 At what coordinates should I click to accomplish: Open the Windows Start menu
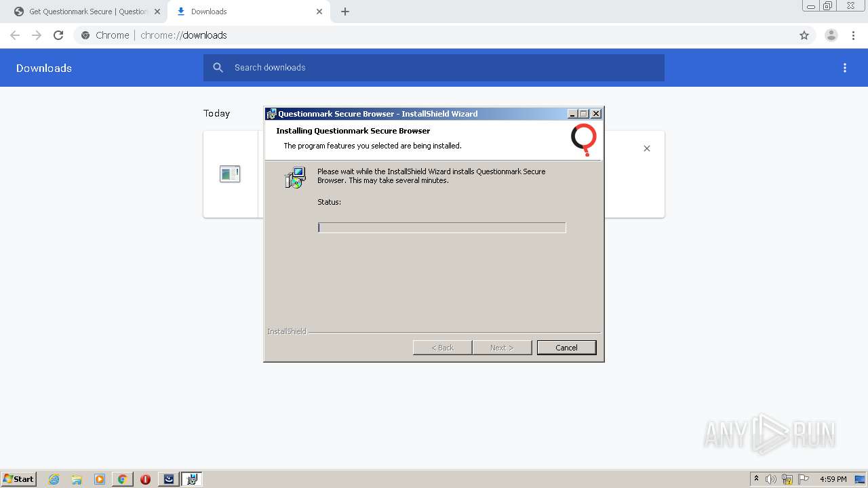19,479
